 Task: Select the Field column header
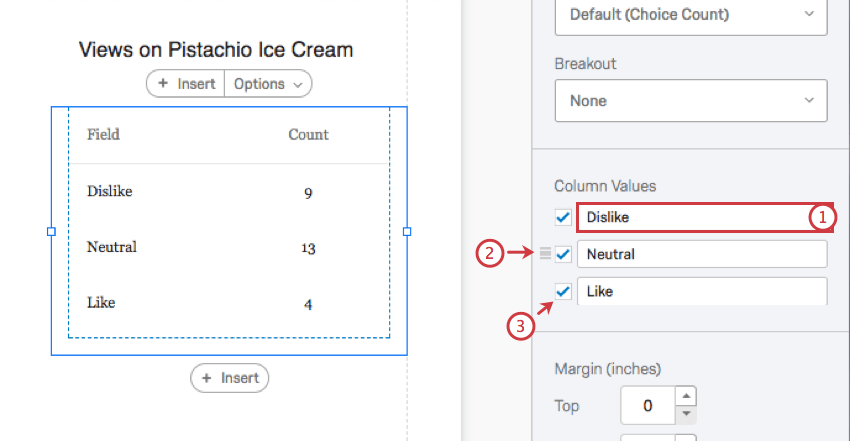point(103,134)
